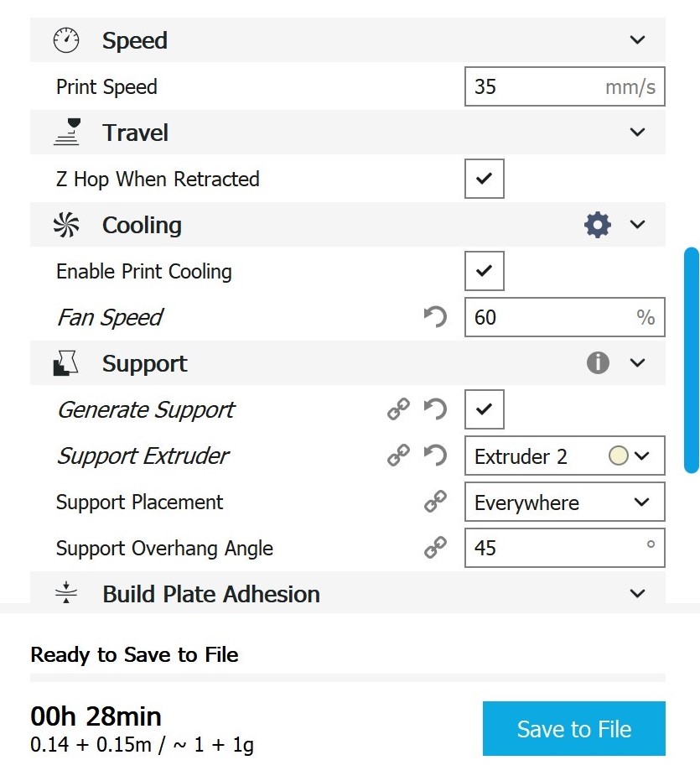700x781 pixels.
Task: Click link icon beside Support Placement
Action: point(434,502)
